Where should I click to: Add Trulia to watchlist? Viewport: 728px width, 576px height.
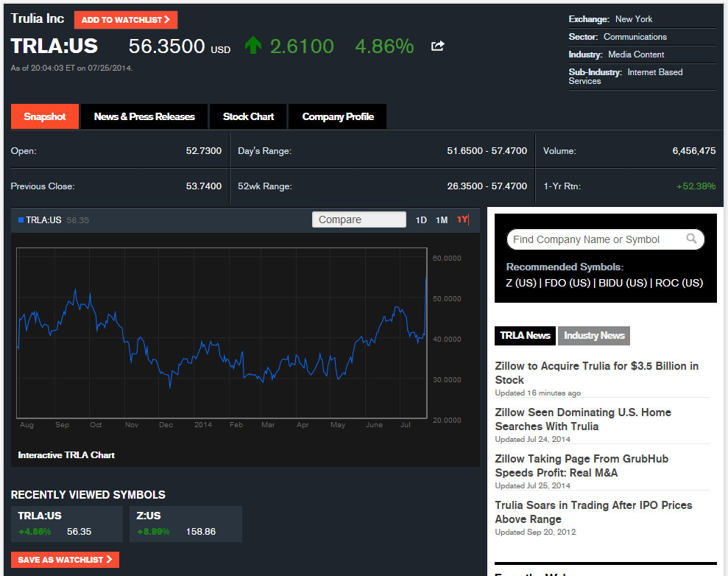[x=126, y=20]
